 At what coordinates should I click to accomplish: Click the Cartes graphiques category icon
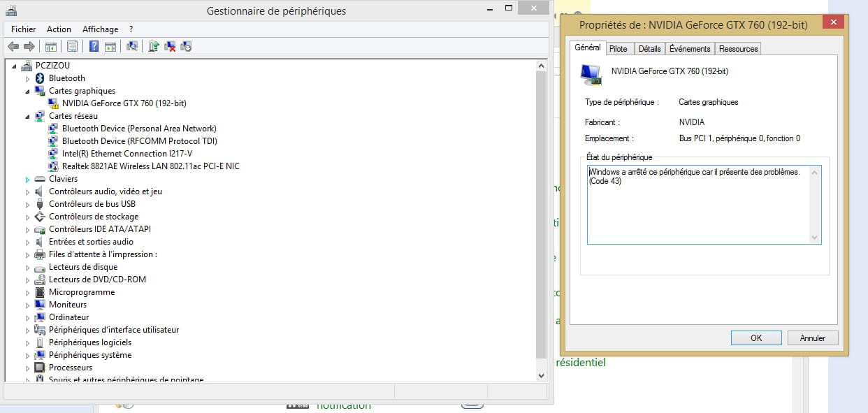(x=40, y=91)
